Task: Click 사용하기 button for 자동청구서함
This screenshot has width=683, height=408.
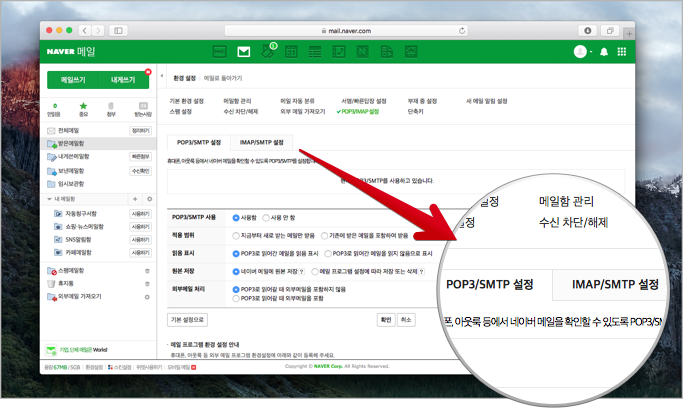Action: tap(141, 214)
